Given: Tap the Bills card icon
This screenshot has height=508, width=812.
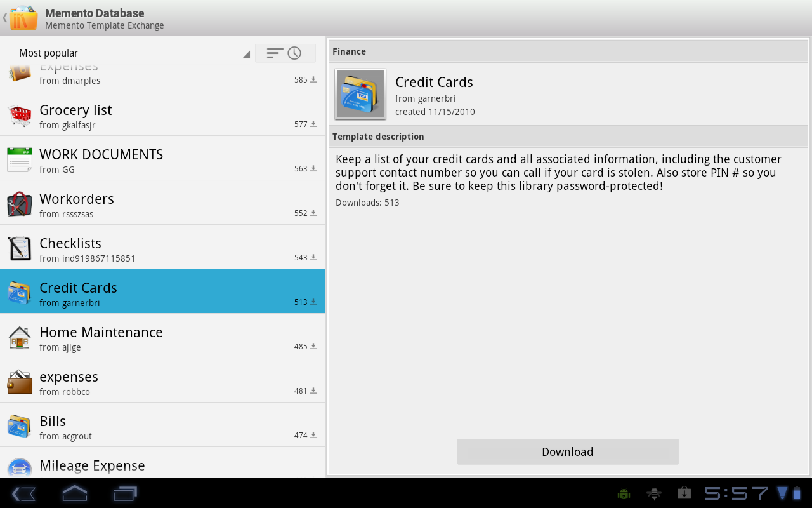Looking at the screenshot, I should pos(20,426).
